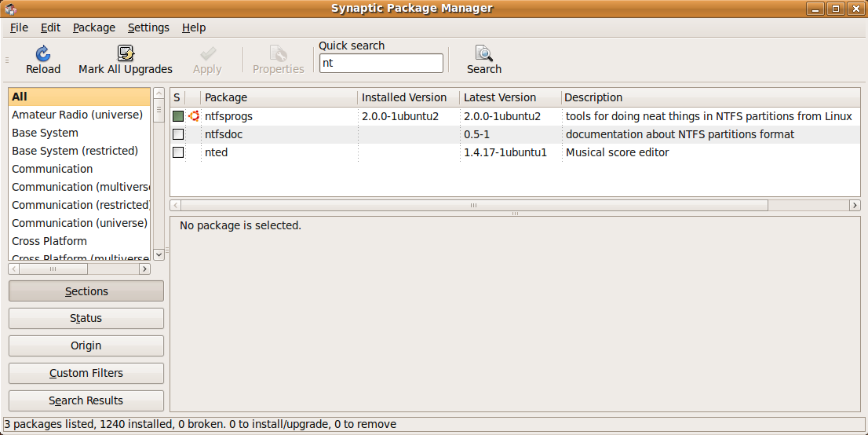The height and width of the screenshot is (435, 868).
Task: Mark the ntfsdoc package checkbox
Action: click(177, 134)
